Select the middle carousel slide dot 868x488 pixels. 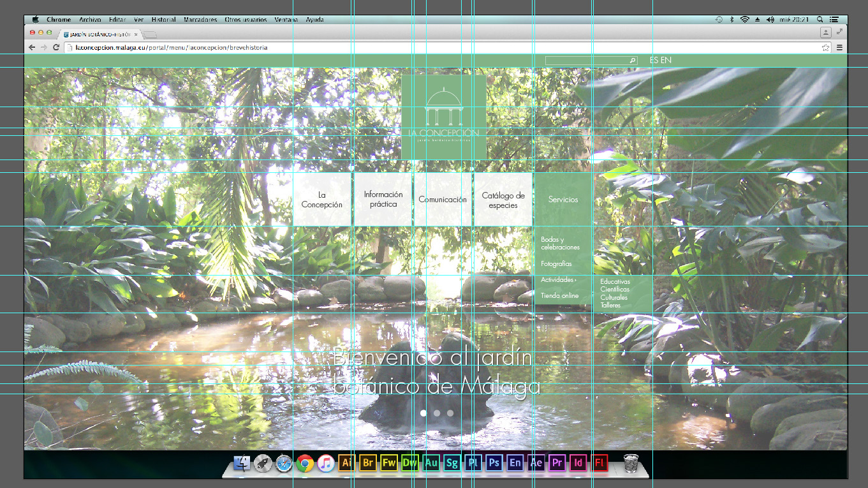(x=437, y=413)
